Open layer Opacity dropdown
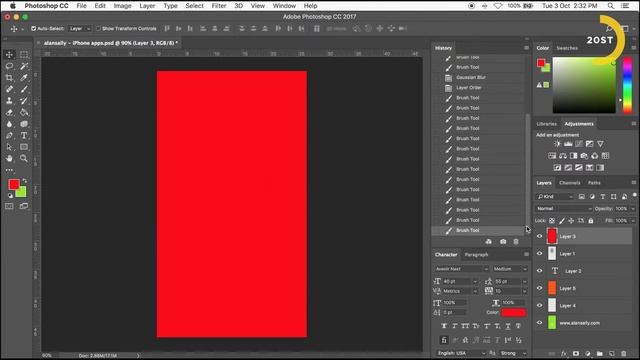 point(633,209)
